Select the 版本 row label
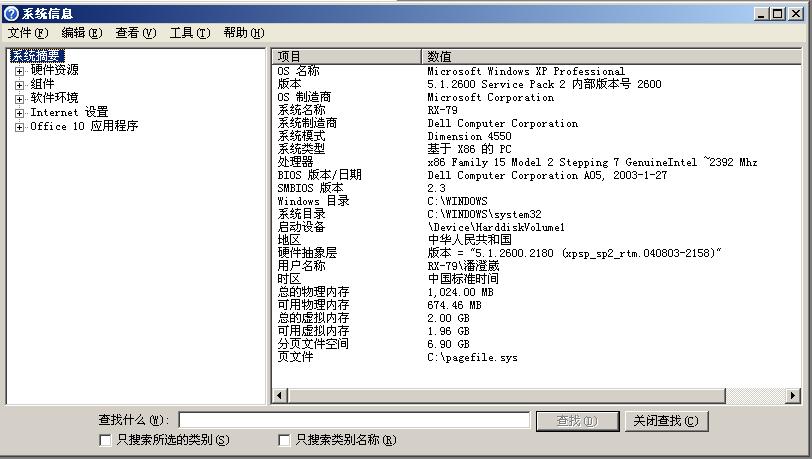 (x=289, y=84)
